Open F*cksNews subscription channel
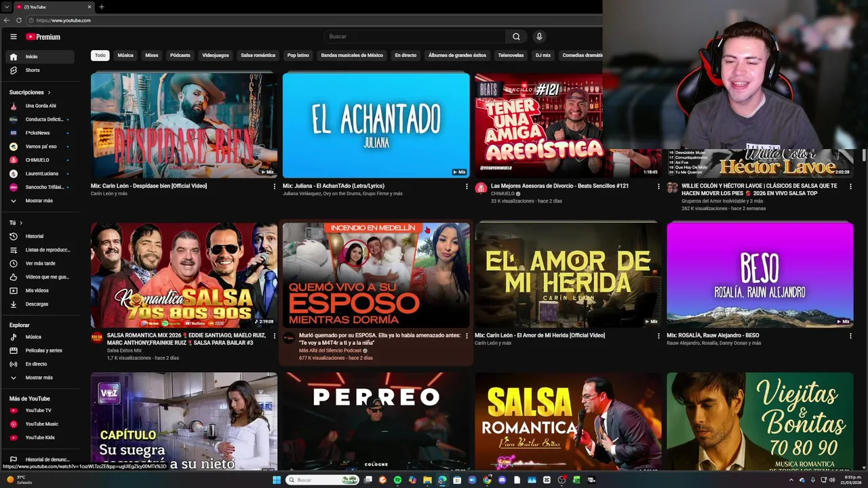 [41, 133]
